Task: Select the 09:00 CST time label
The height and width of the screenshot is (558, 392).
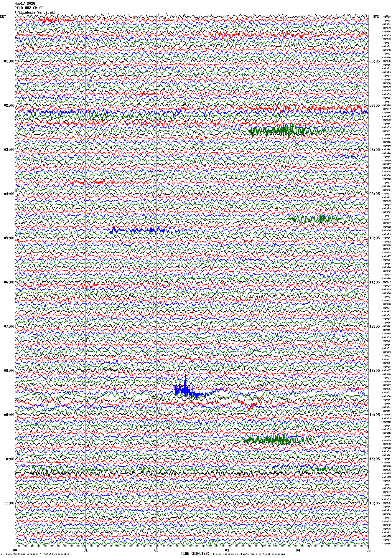Action: click(9, 415)
